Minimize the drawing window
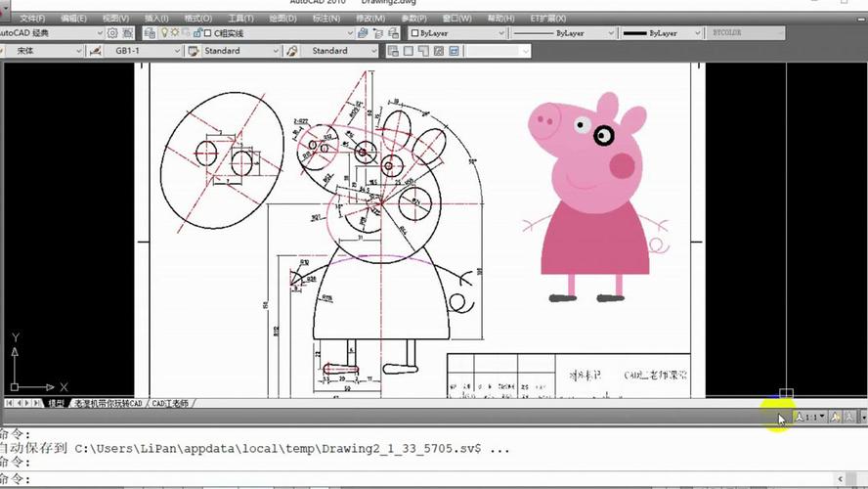 click(x=861, y=19)
